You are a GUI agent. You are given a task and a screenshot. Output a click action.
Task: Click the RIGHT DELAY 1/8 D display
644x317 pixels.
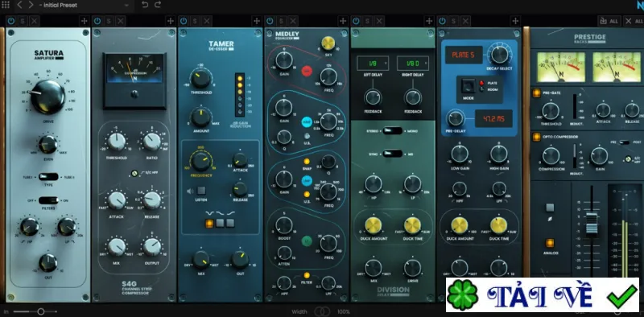[x=413, y=64]
